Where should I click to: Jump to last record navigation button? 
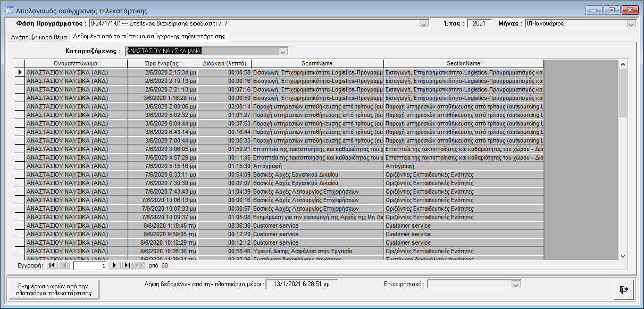127,265
